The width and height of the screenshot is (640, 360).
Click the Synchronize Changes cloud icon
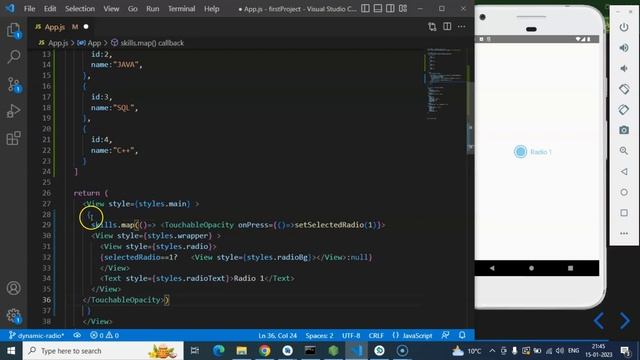(77, 335)
